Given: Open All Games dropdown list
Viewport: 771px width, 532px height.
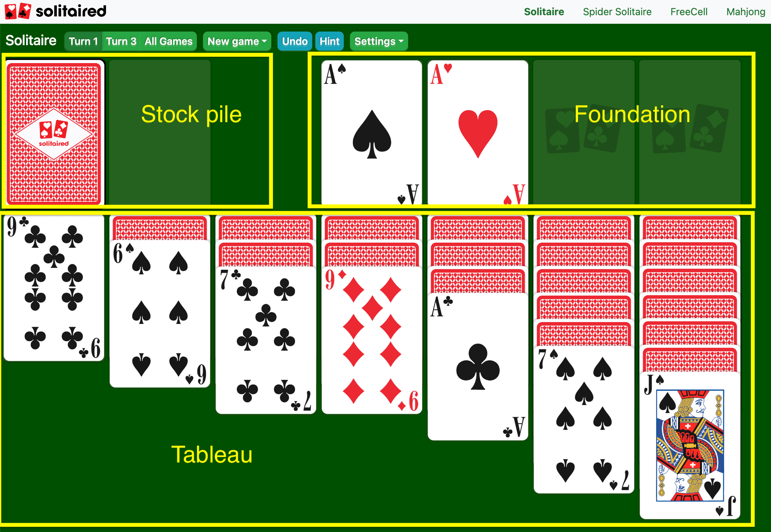Looking at the screenshot, I should coord(169,41).
